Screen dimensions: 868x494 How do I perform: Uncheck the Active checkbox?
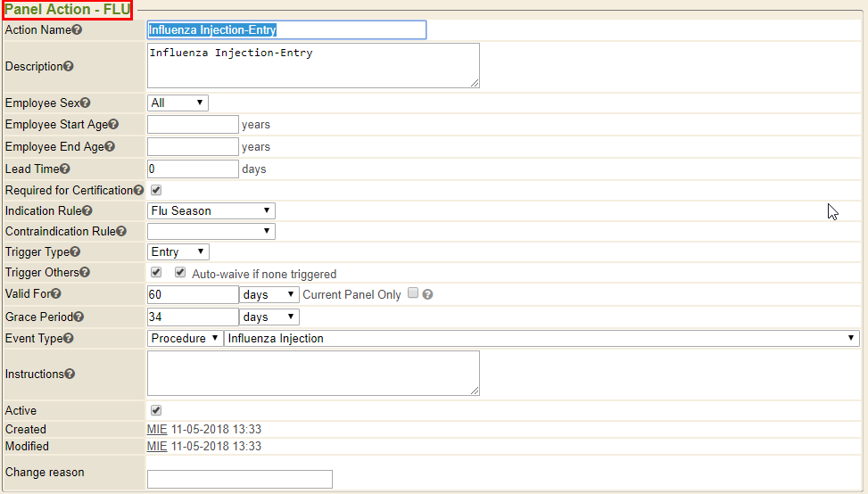point(156,410)
